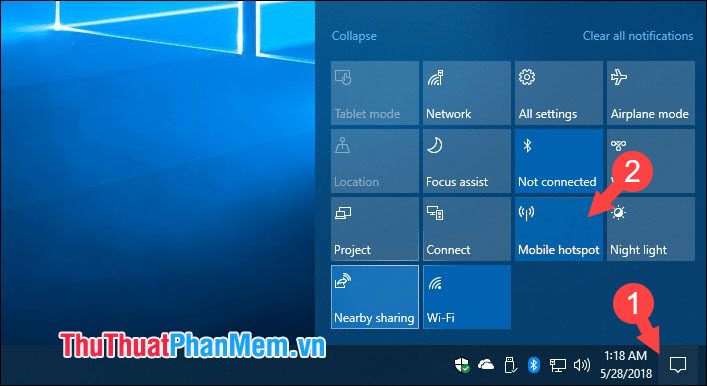Open volume speaker icon in system tray
The height and width of the screenshot is (386, 707).
point(582,365)
